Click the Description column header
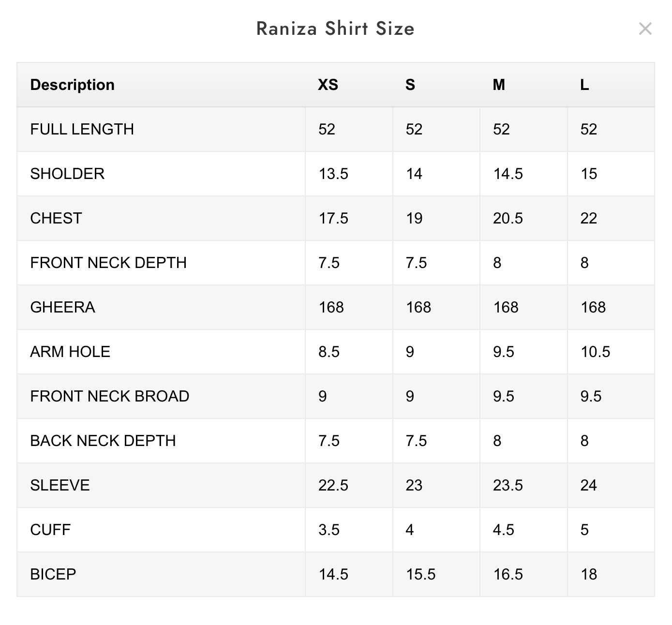The image size is (672, 625). click(72, 85)
